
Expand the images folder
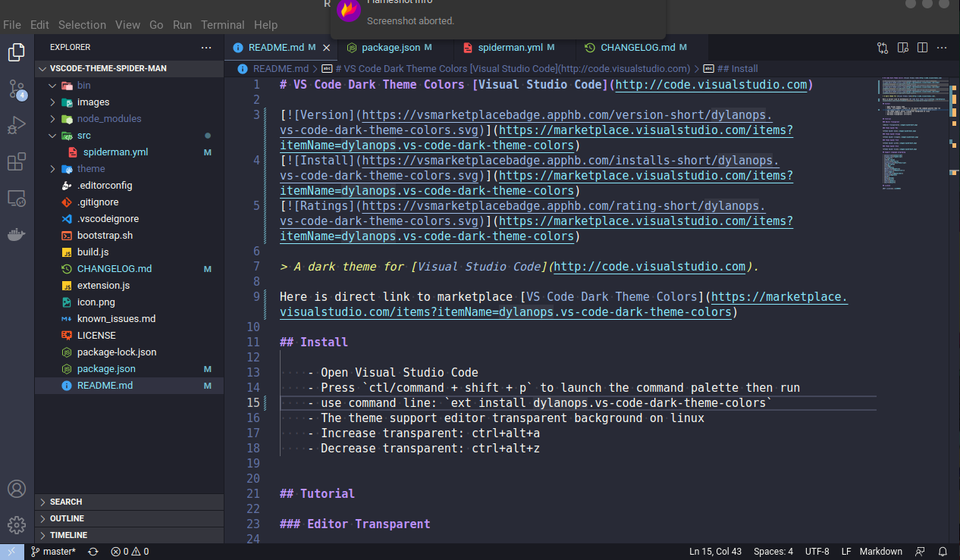(129, 102)
